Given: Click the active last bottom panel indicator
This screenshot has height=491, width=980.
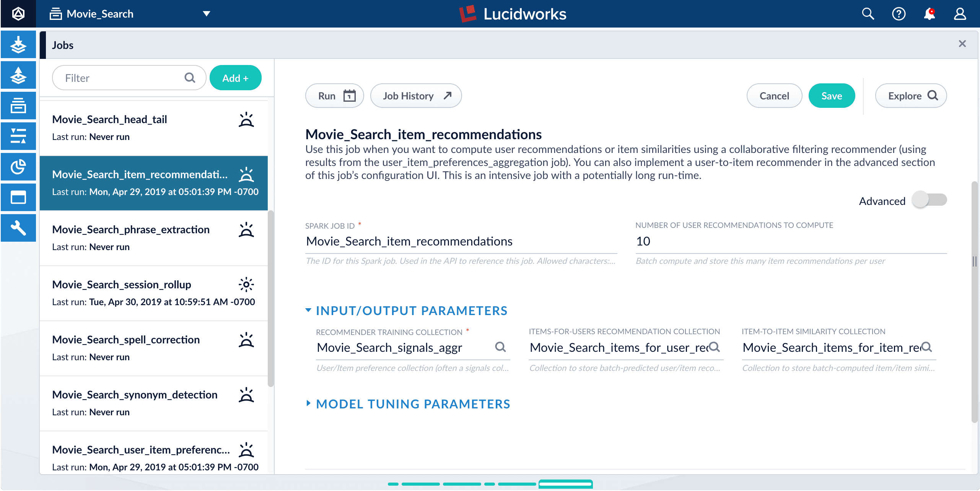Looking at the screenshot, I should (x=565, y=484).
